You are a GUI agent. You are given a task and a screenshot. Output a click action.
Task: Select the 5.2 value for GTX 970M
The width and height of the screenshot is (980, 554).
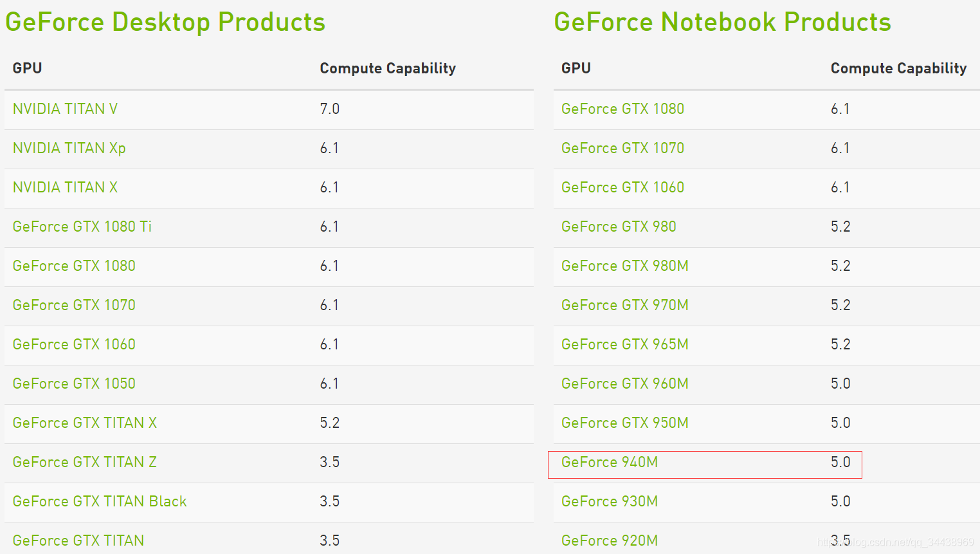click(x=840, y=305)
